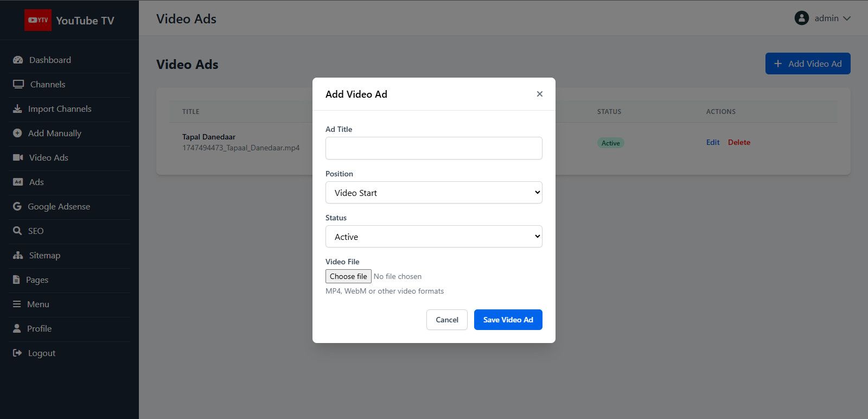
Task: Click the Sitemap hierarchy icon
Action: 18,256
